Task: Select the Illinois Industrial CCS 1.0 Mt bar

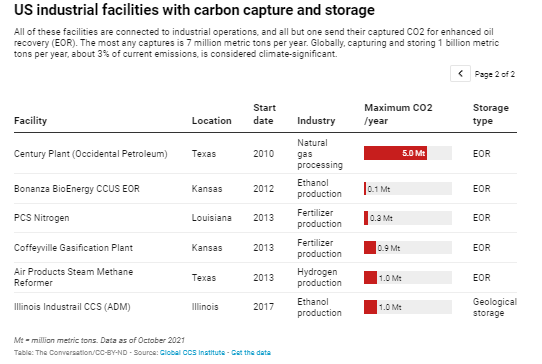Action: pos(370,307)
